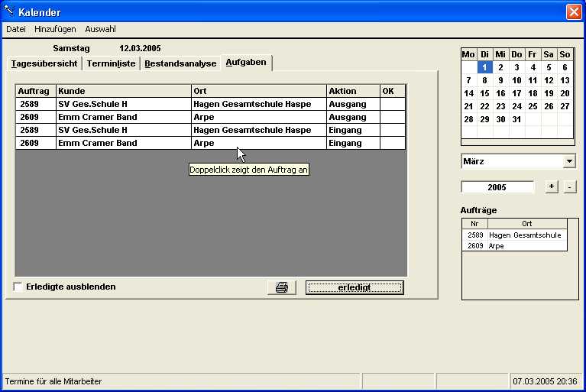Click the OK cell of the first task row

coord(393,104)
